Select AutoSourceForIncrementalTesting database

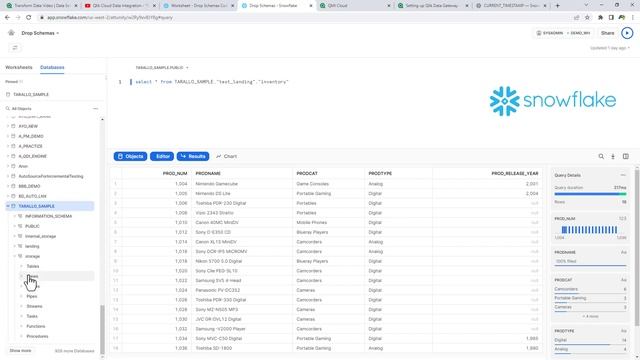[51, 176]
